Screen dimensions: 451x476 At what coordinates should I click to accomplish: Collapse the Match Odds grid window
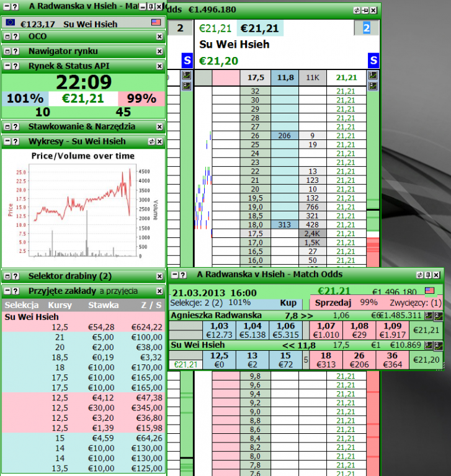174,275
